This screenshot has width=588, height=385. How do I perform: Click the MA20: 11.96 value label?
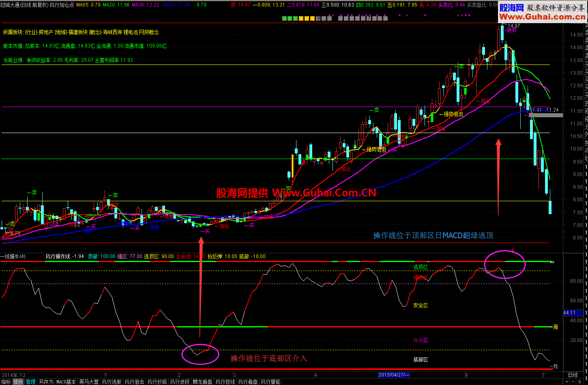[x=116, y=5]
